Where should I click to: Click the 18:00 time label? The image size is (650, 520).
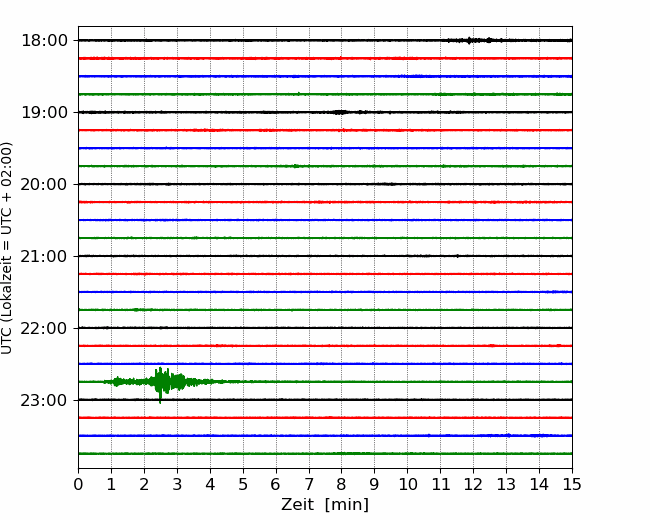coord(44,41)
